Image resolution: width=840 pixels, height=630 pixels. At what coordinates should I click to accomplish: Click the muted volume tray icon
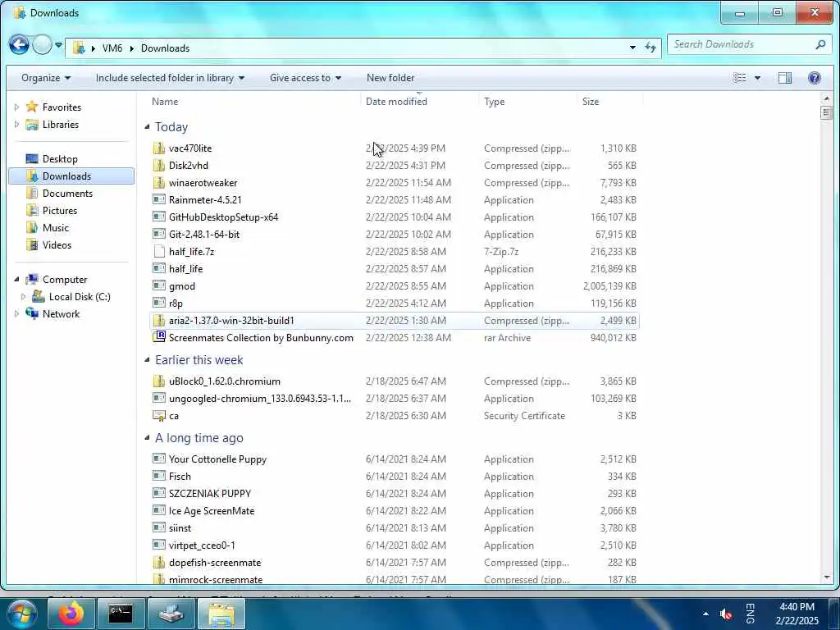coord(725,614)
